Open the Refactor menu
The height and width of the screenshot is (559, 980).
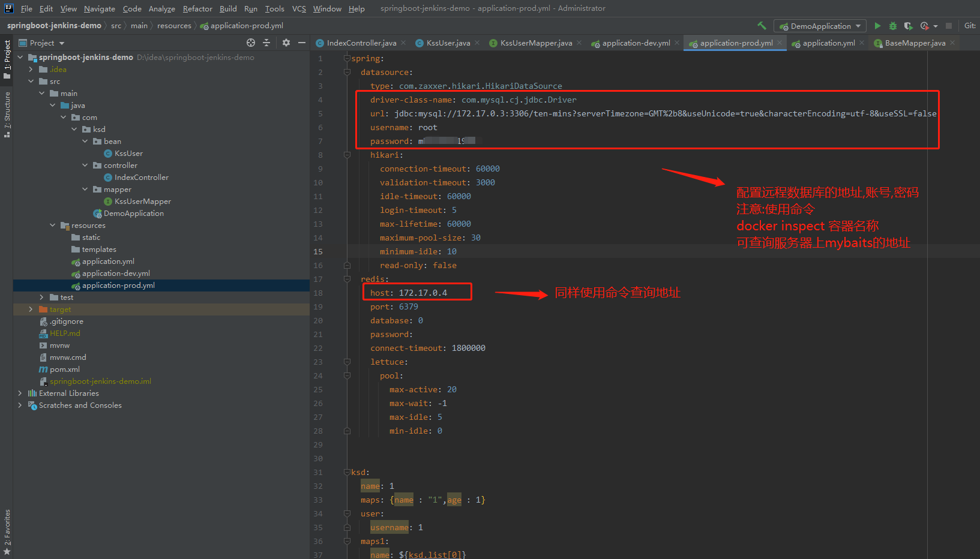pyautogui.click(x=197, y=8)
